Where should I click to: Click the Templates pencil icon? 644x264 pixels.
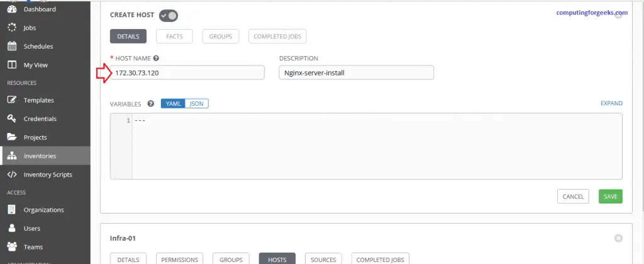[x=12, y=100]
